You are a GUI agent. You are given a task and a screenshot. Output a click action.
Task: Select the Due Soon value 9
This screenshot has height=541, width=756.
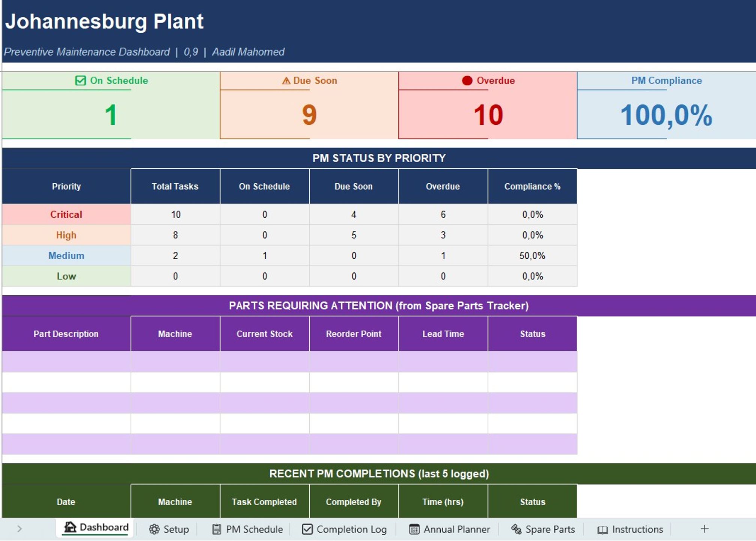[309, 115]
